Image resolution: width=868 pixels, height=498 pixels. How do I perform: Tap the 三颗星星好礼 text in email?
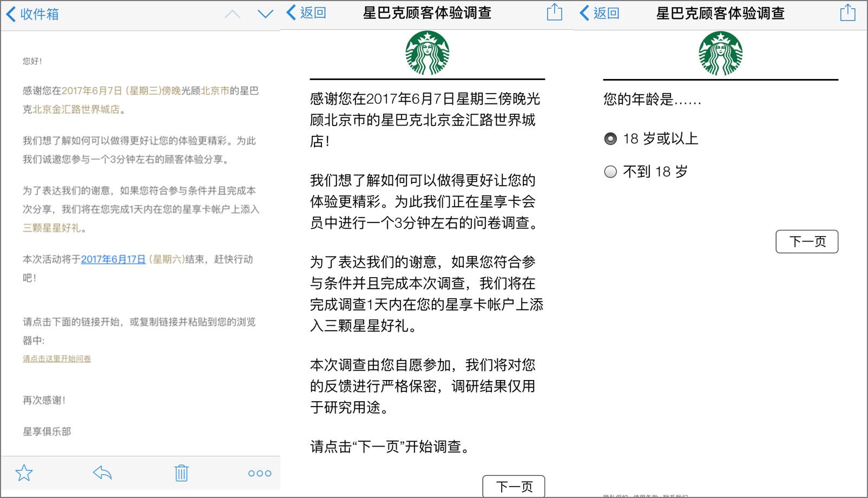(52, 228)
